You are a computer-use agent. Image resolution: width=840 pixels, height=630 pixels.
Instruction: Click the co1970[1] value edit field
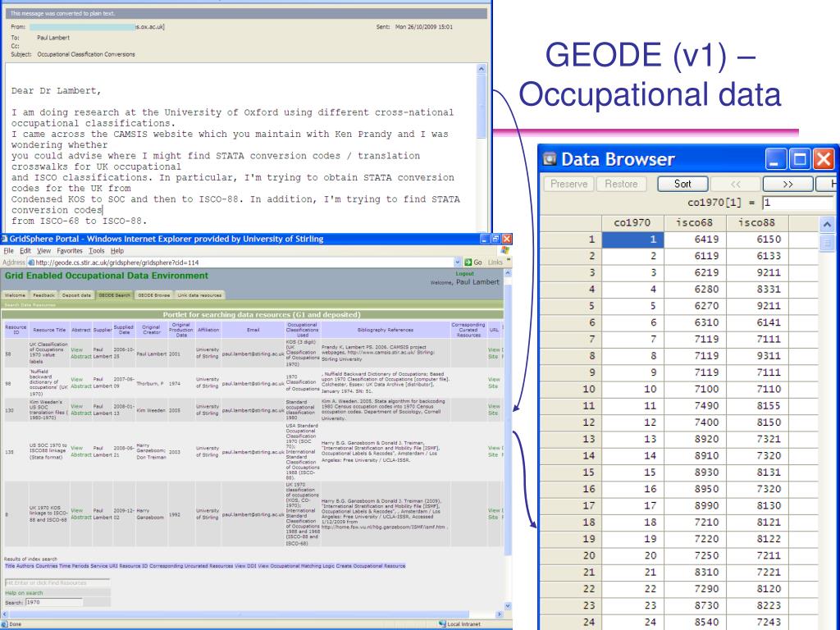[x=798, y=203]
